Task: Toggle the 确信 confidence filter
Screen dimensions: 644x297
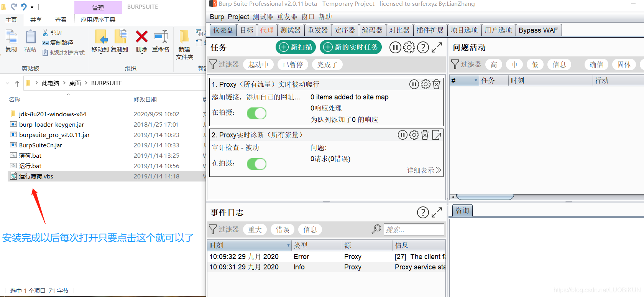Action: [596, 64]
